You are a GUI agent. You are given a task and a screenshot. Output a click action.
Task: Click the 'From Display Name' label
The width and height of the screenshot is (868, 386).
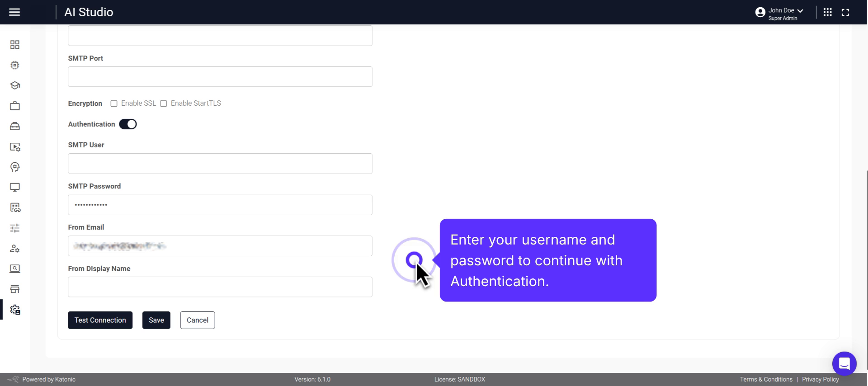point(99,268)
